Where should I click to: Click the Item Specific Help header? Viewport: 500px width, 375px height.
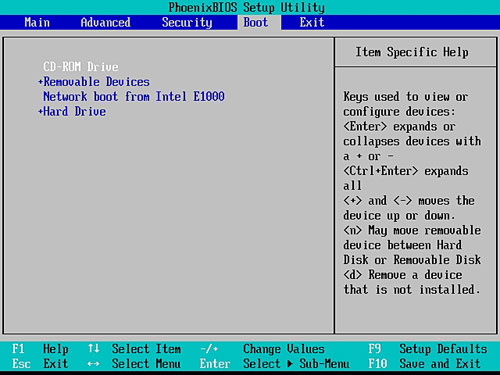(x=412, y=52)
